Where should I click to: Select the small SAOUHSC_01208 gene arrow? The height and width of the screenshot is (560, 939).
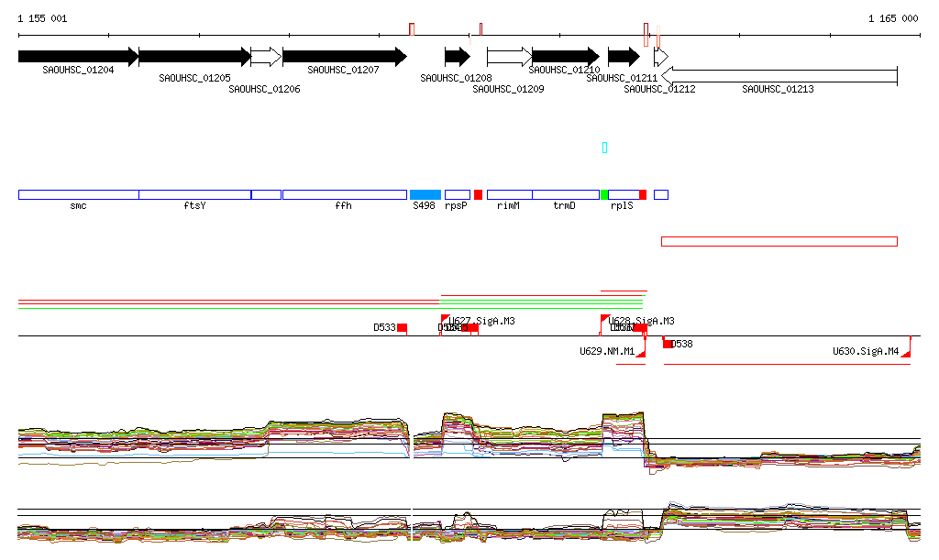[x=458, y=57]
